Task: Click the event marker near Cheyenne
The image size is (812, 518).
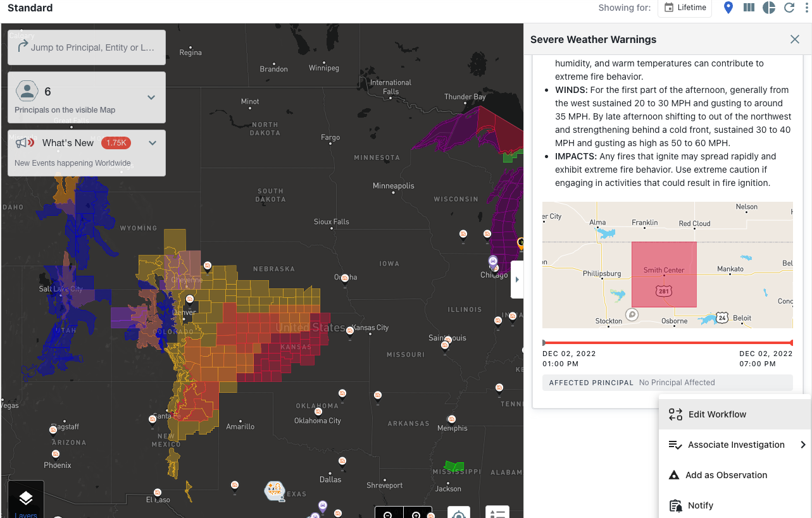Action: click(207, 266)
